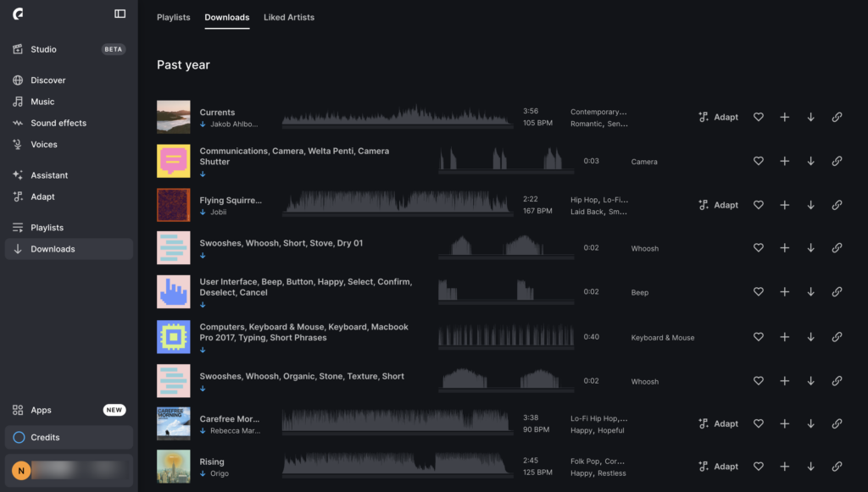Copy link for User Interface Beep
The height and width of the screenshot is (492, 868).
coord(837,292)
